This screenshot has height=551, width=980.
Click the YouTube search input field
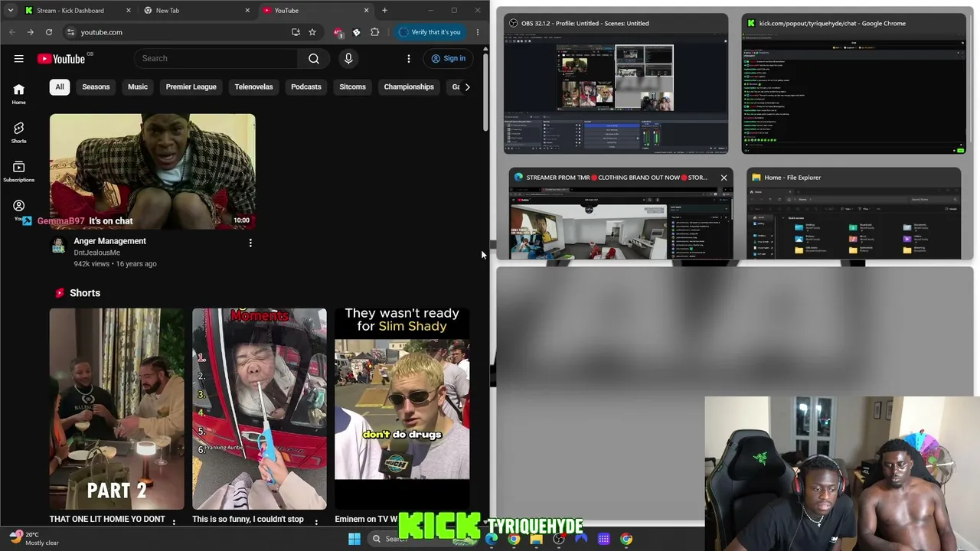click(216, 58)
